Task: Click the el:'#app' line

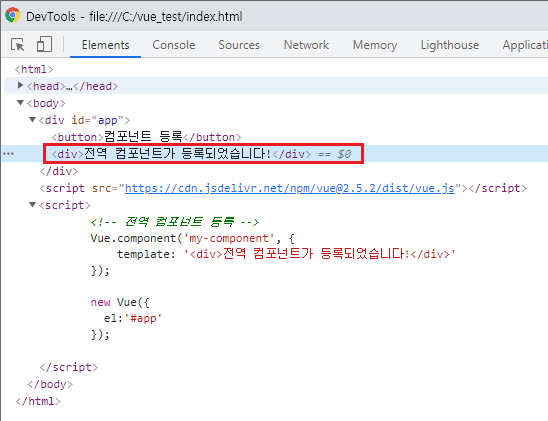Action: (133, 318)
